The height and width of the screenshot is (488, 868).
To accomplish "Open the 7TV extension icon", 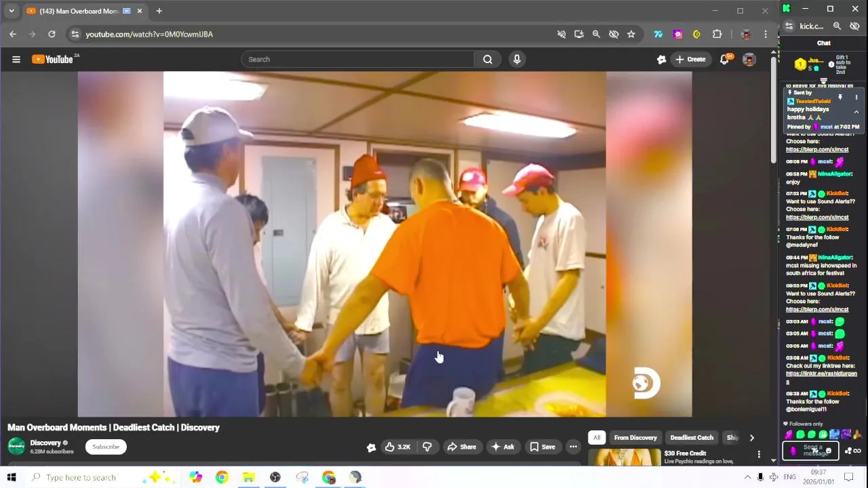I will (658, 34).
